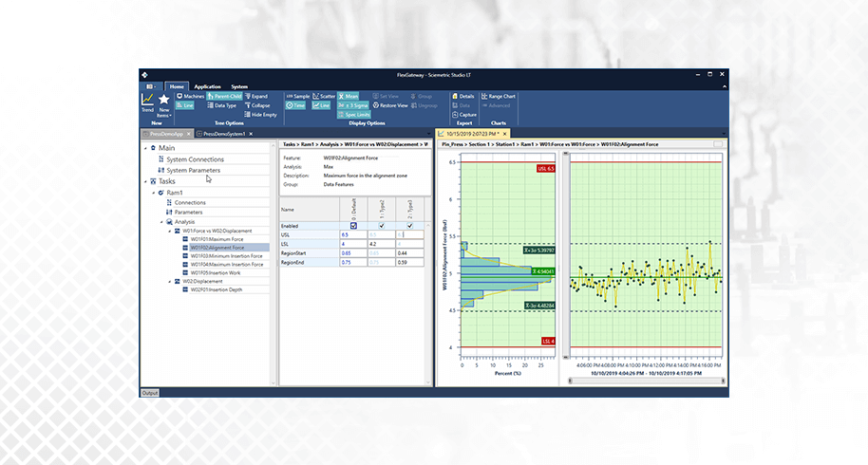Toggle Enabled checkbox for Type3 column
This screenshot has height=465, width=868.
[x=409, y=226]
